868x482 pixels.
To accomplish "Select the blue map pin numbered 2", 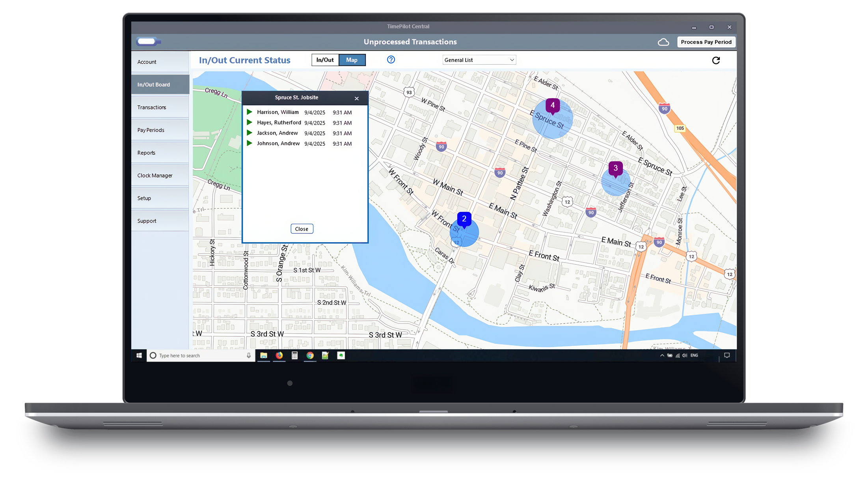I will point(464,219).
